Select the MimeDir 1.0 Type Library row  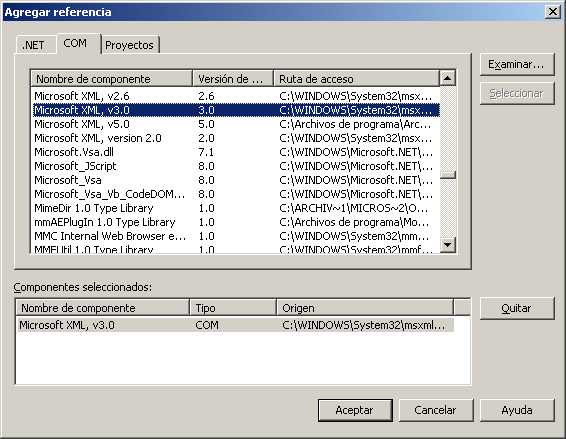[x=236, y=208]
